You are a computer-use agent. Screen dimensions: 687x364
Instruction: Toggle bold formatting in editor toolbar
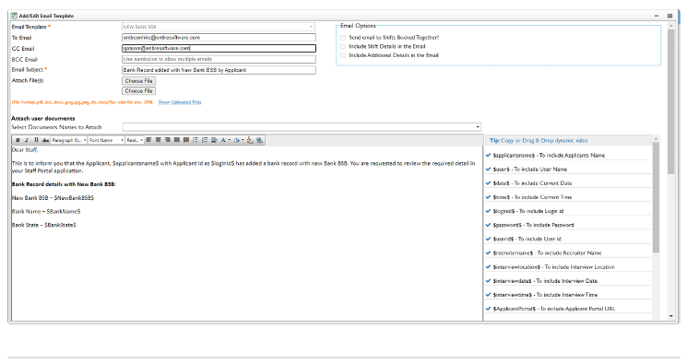tap(18, 140)
